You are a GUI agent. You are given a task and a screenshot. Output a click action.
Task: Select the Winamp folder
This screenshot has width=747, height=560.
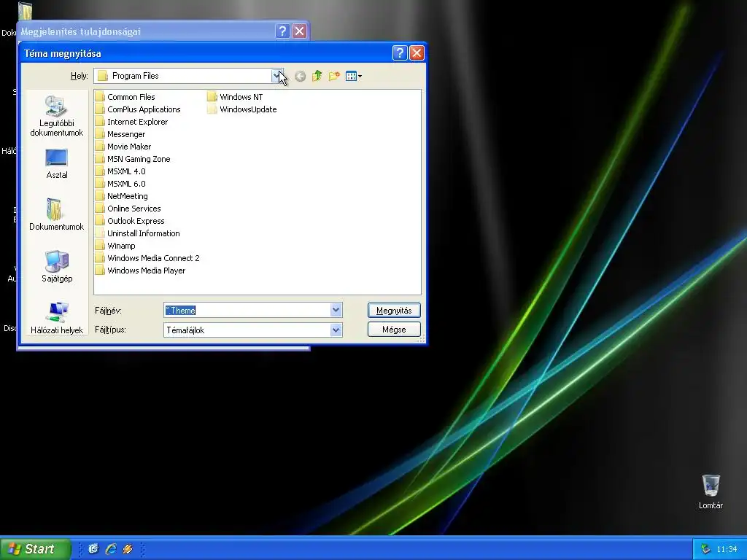[x=115, y=245]
